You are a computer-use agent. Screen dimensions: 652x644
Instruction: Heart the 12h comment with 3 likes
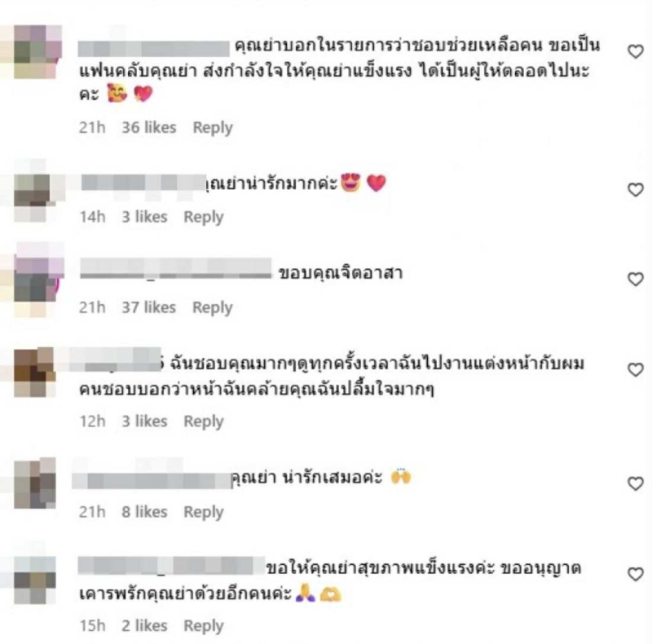635,369
